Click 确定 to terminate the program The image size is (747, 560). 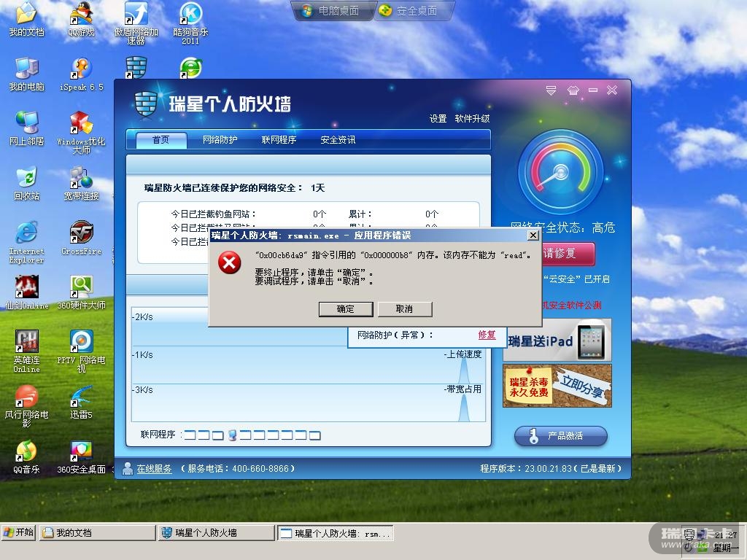pyautogui.click(x=345, y=309)
